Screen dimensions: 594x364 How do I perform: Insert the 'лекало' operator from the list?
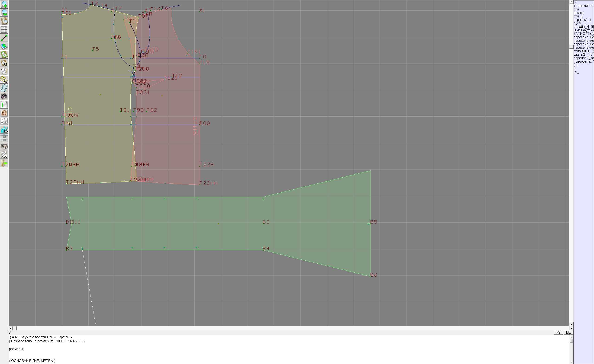(x=579, y=13)
